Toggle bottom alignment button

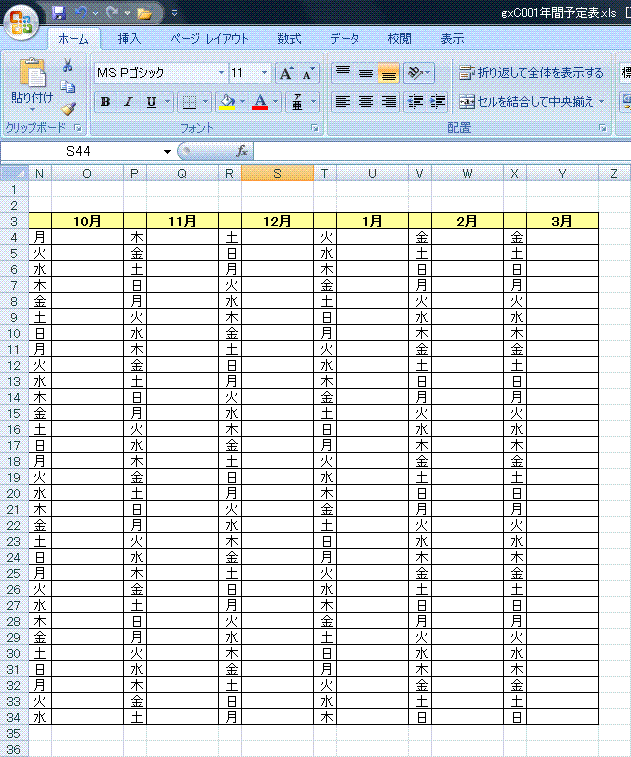[x=388, y=73]
